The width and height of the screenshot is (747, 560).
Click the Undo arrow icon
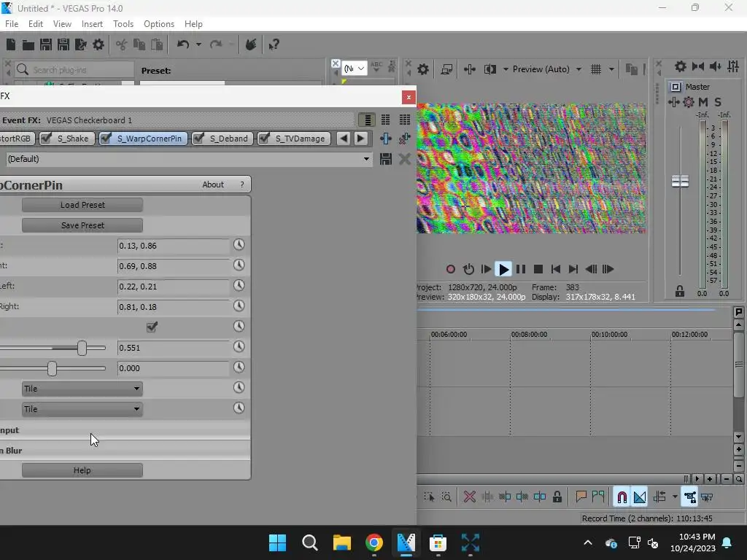pyautogui.click(x=183, y=44)
